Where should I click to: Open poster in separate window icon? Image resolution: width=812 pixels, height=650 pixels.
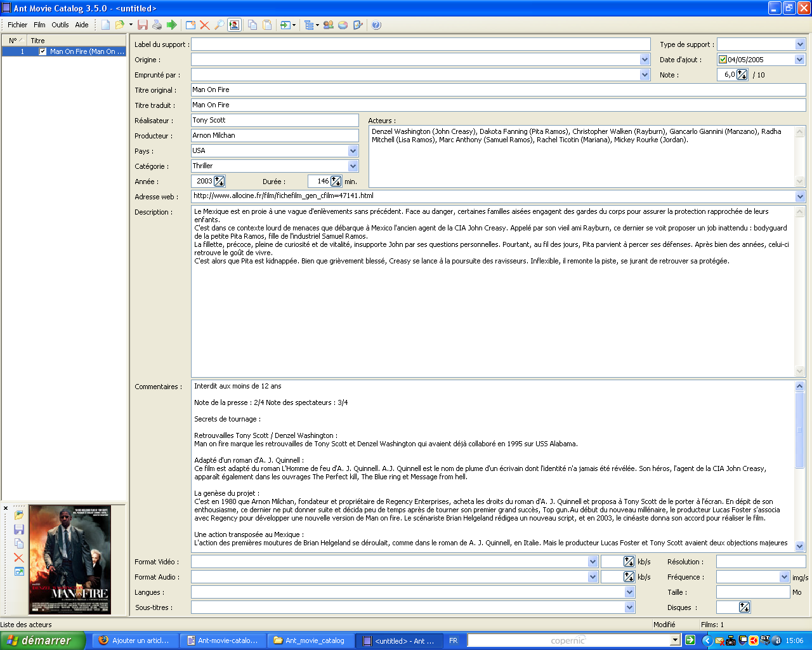click(19, 572)
